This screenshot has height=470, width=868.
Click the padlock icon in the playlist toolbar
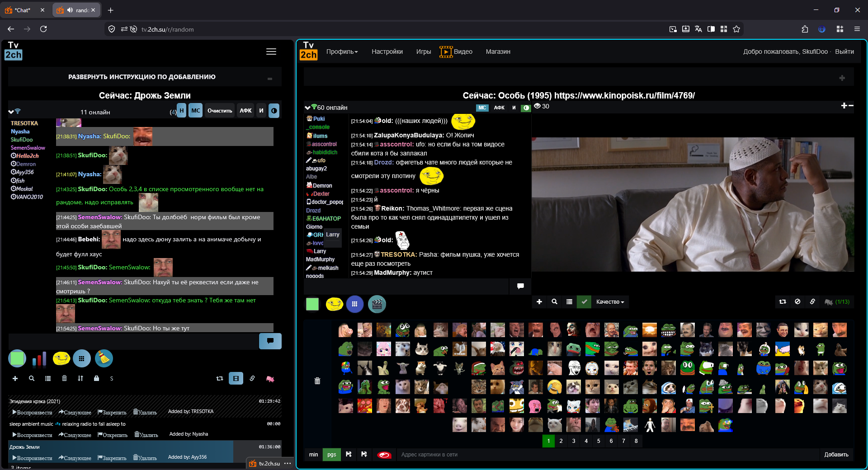tap(96, 378)
